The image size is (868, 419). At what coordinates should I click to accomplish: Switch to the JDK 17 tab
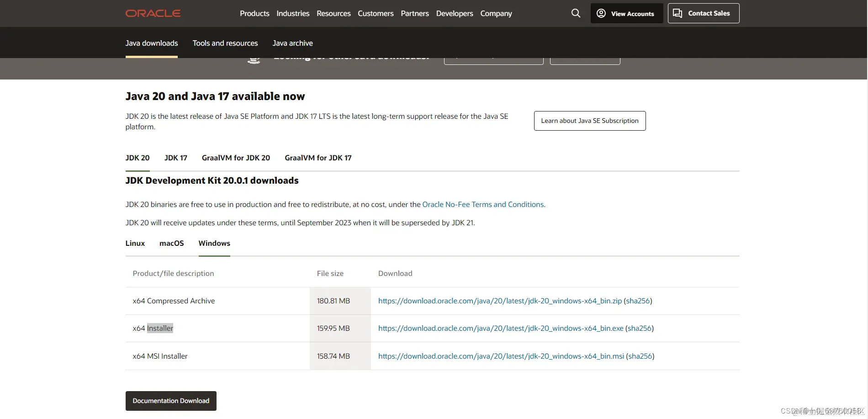pos(176,158)
